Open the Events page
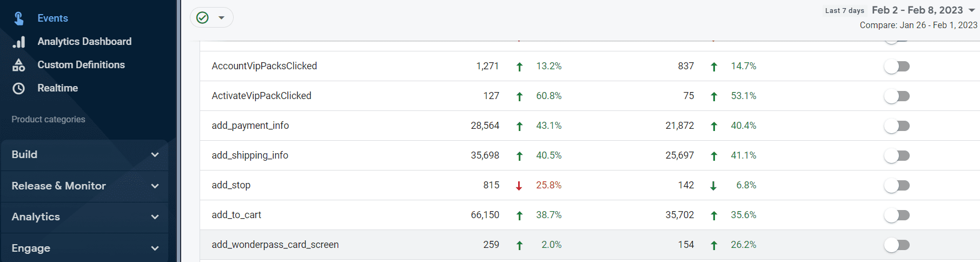This screenshot has width=980, height=262. pos(52,18)
